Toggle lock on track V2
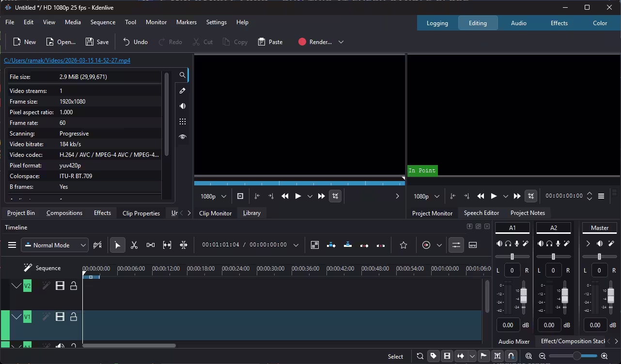The width and height of the screenshot is (621, 364). [x=74, y=286]
